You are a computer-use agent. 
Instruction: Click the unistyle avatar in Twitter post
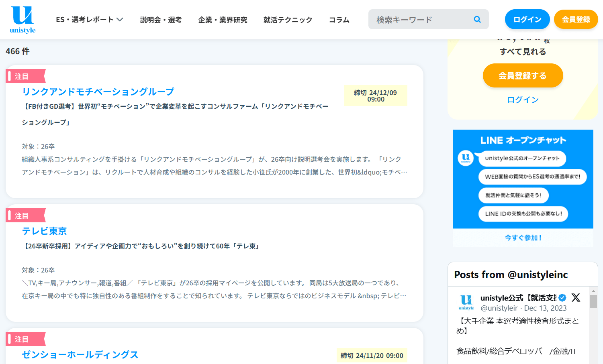click(x=466, y=302)
